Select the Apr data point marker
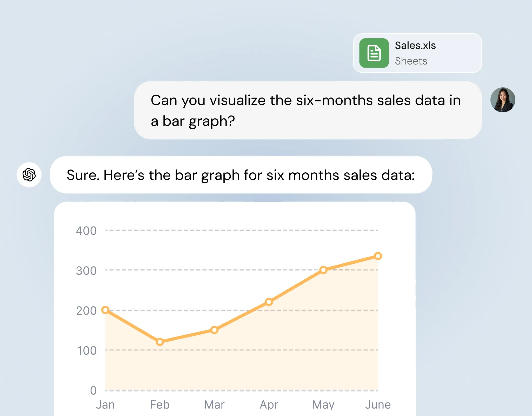 (x=269, y=302)
